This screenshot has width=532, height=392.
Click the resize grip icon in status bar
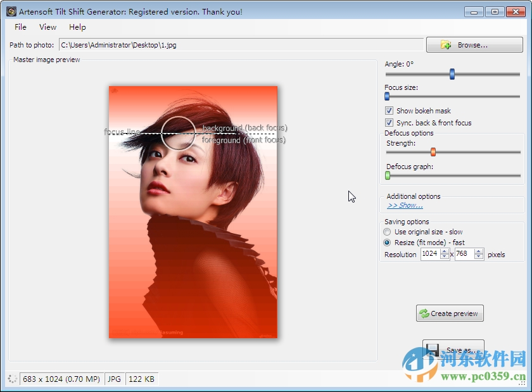tap(11, 379)
